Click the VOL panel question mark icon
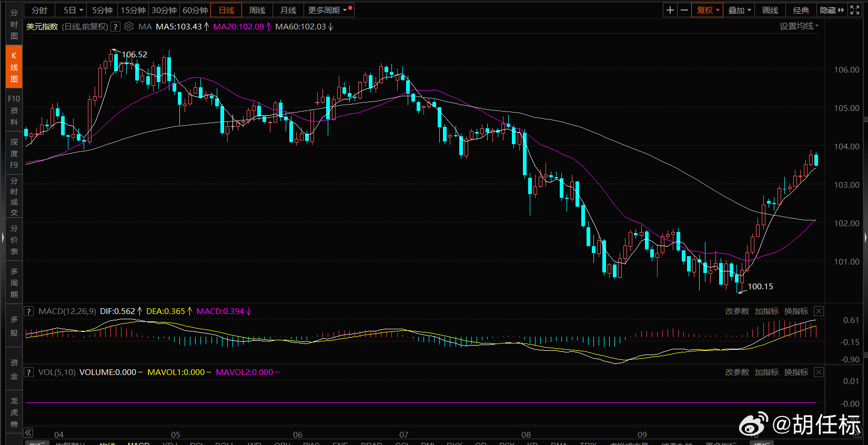This screenshot has width=868, height=445. 29,372
